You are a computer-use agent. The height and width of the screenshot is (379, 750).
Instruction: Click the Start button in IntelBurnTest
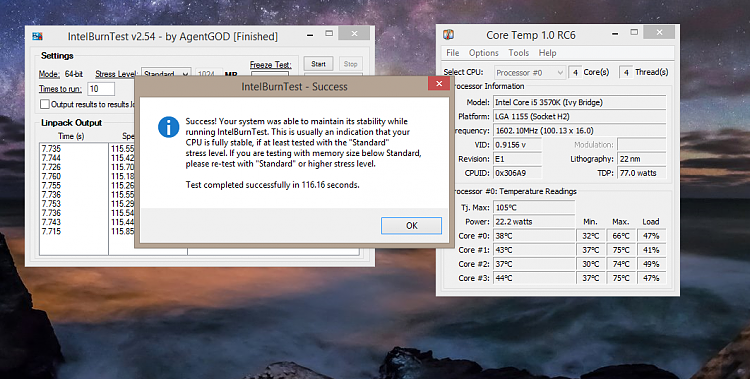point(318,64)
